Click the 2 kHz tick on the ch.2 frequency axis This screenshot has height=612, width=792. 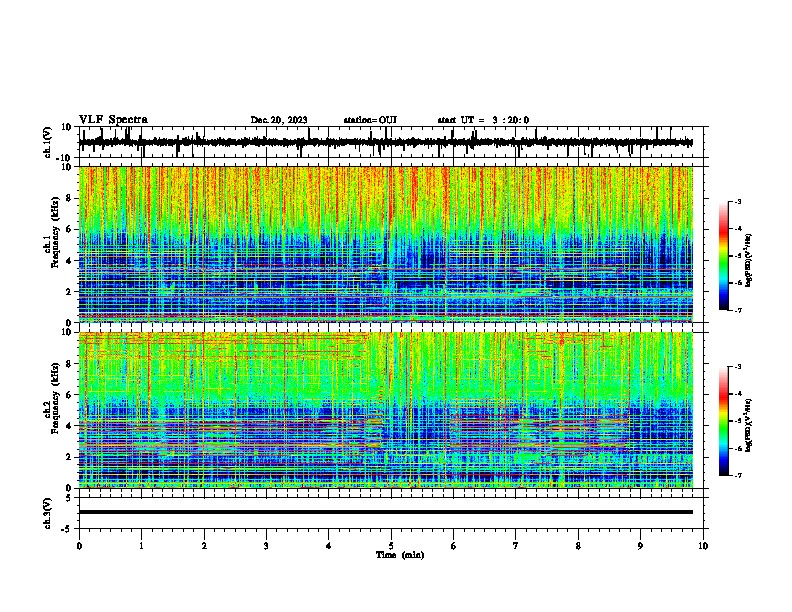coord(69,457)
